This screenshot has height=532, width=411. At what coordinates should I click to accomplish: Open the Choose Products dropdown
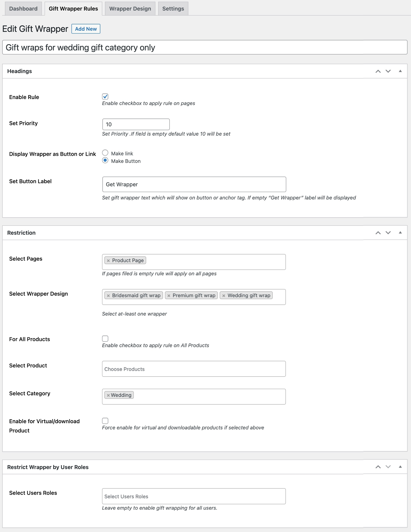(x=194, y=369)
